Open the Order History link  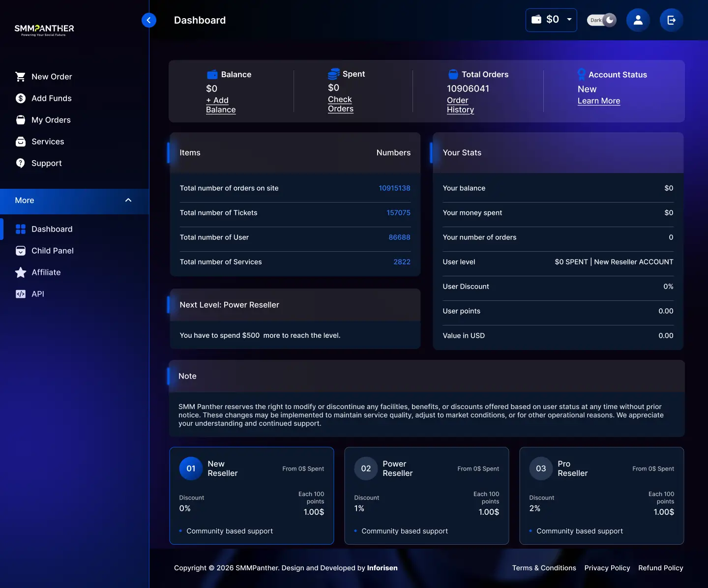pyautogui.click(x=460, y=105)
